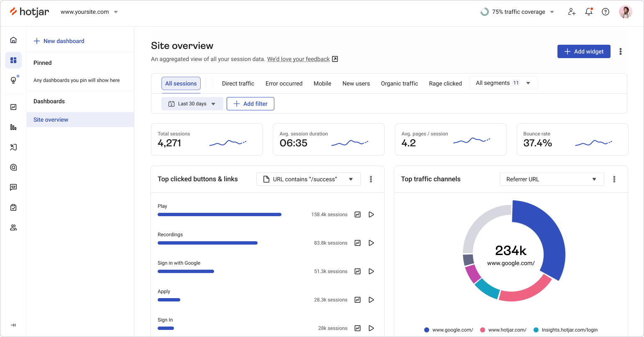Open the 'All segments 11' dropdown

coord(503,82)
